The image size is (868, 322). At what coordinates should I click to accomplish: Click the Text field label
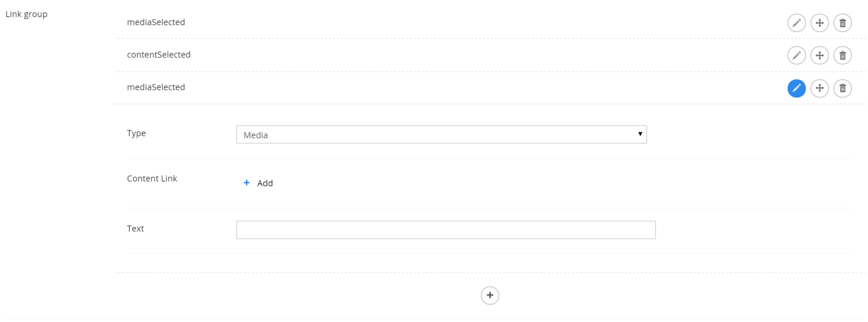pyautogui.click(x=135, y=229)
